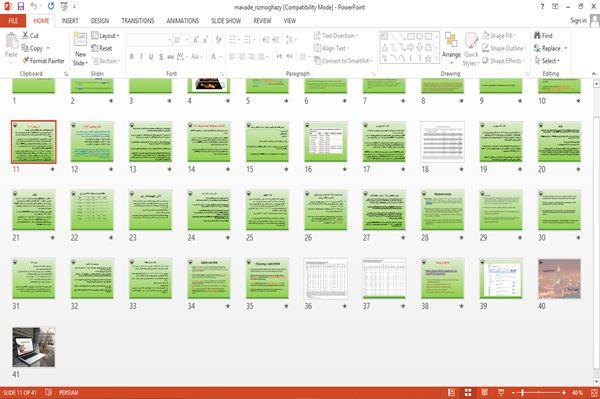
Task: Activate Format Painter
Action: pyautogui.click(x=43, y=61)
